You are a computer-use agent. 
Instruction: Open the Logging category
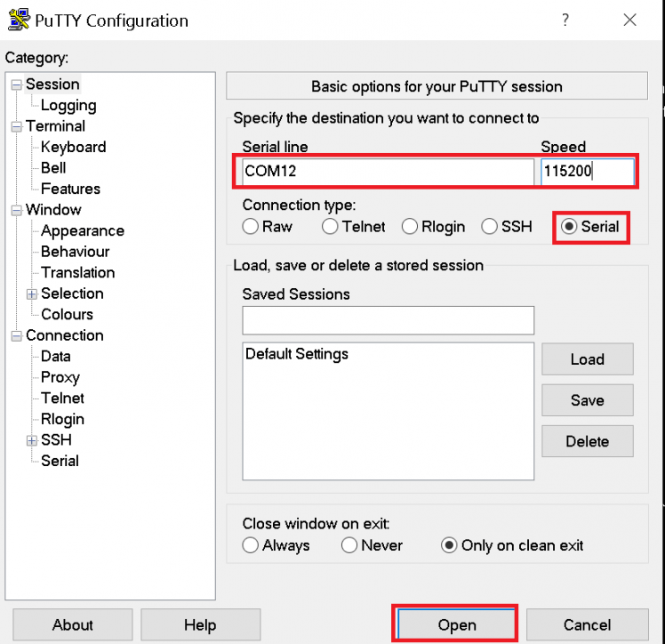pos(68,105)
